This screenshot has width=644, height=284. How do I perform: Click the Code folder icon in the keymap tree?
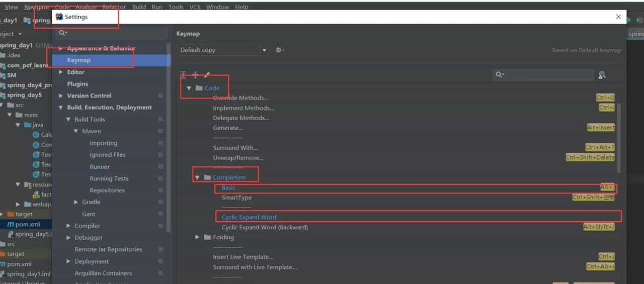click(x=199, y=88)
